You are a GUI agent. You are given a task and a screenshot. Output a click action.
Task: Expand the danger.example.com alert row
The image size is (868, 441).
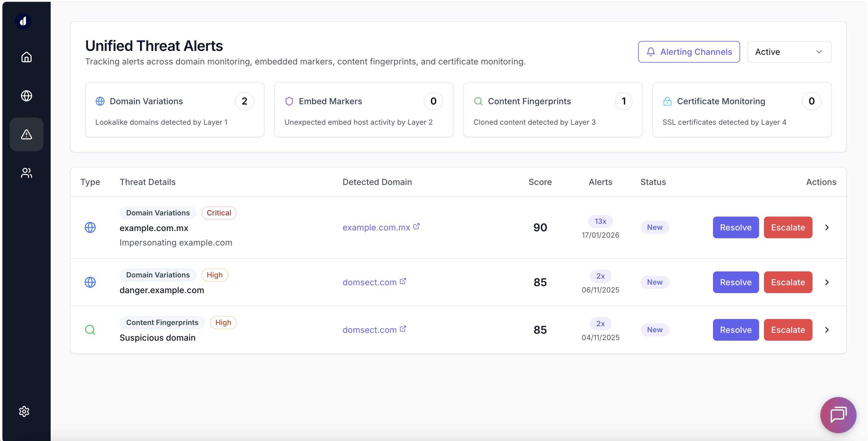click(827, 282)
